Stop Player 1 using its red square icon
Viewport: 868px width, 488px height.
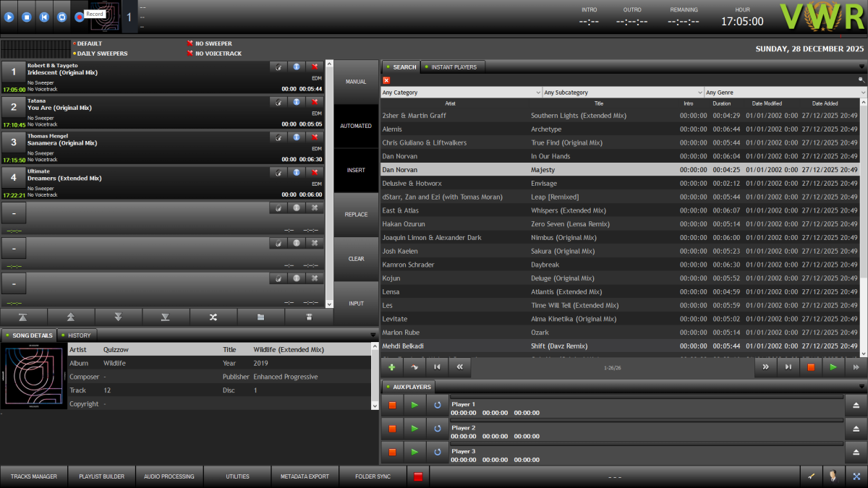[392, 405]
